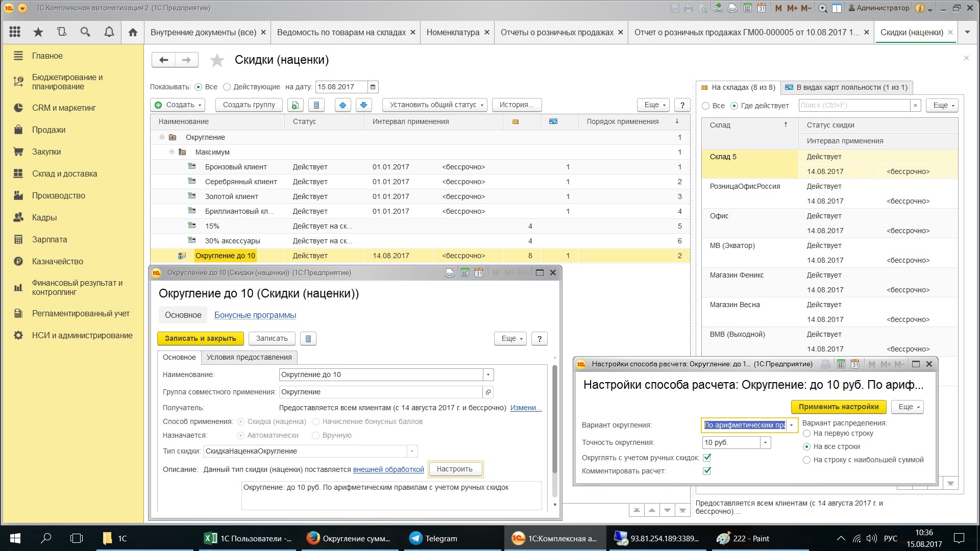Open Склад и доставка sidebar section

(64, 173)
